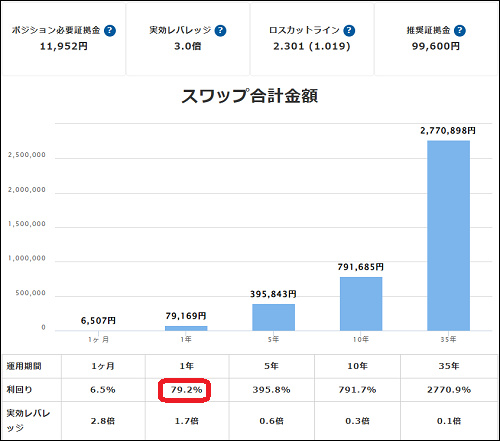
Task: Click the 791,685円 value label
Action: (x=361, y=267)
